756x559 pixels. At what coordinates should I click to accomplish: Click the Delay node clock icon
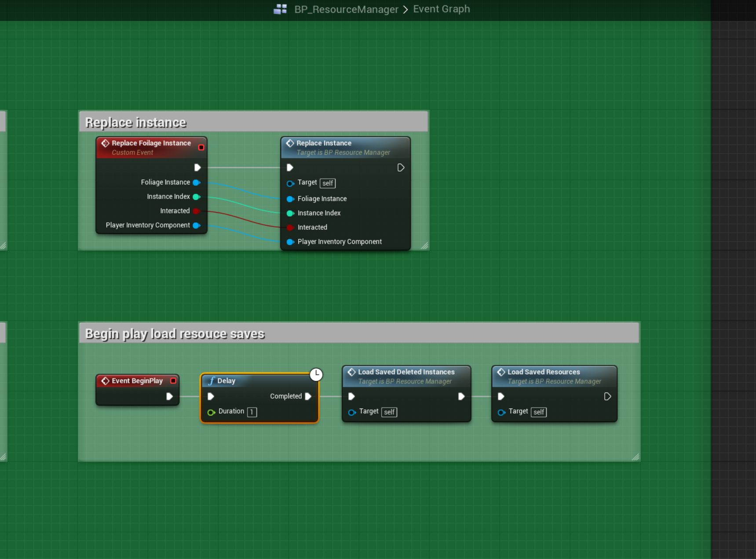tap(316, 374)
